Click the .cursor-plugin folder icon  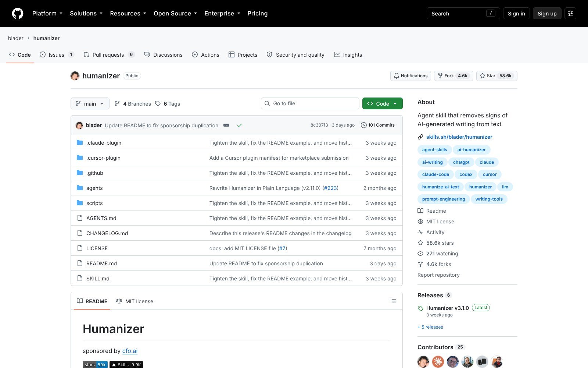coord(80,158)
